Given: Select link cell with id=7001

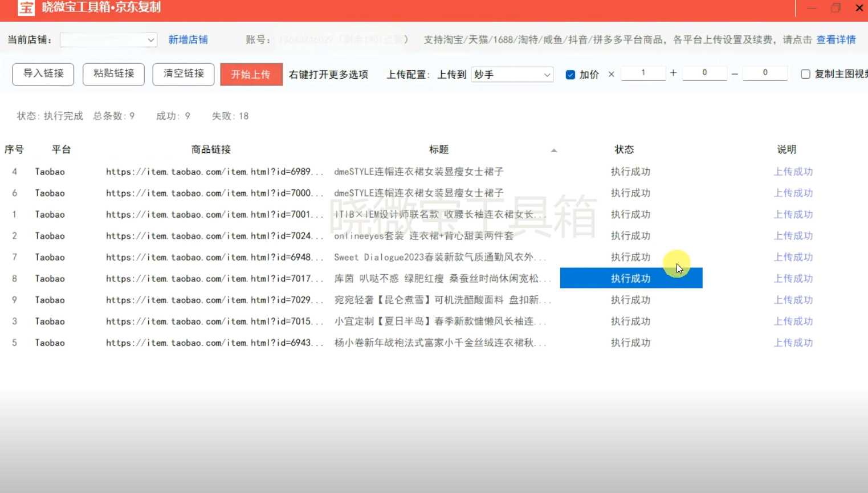Looking at the screenshot, I should (x=215, y=214).
